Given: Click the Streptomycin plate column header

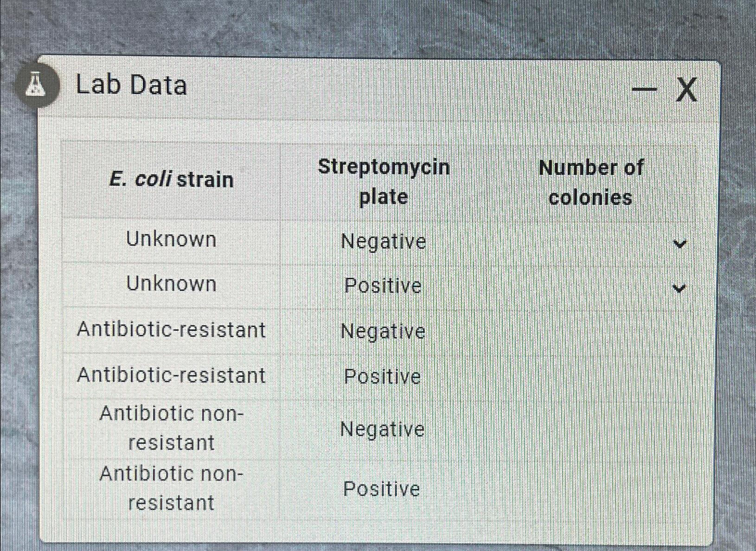Looking at the screenshot, I should (385, 181).
